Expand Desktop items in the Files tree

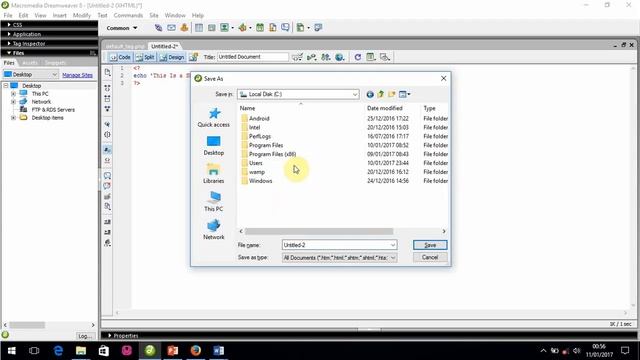[13, 118]
